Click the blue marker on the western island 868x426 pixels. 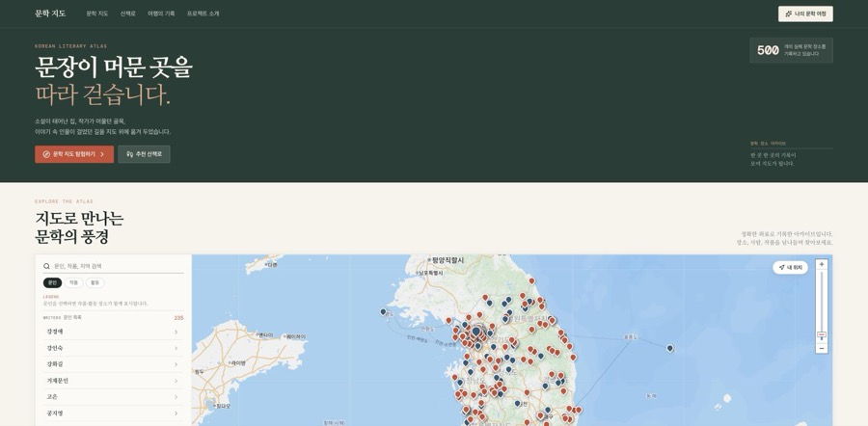[x=383, y=312]
